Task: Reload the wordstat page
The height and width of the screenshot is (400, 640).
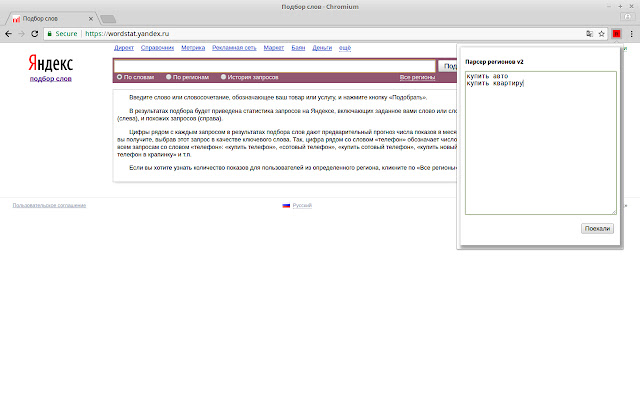Action: click(35, 34)
